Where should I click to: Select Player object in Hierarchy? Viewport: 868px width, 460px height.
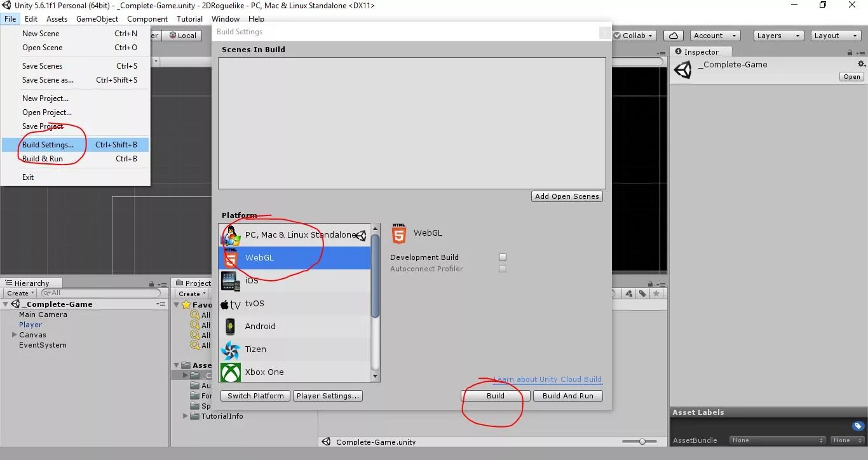pyautogui.click(x=31, y=325)
